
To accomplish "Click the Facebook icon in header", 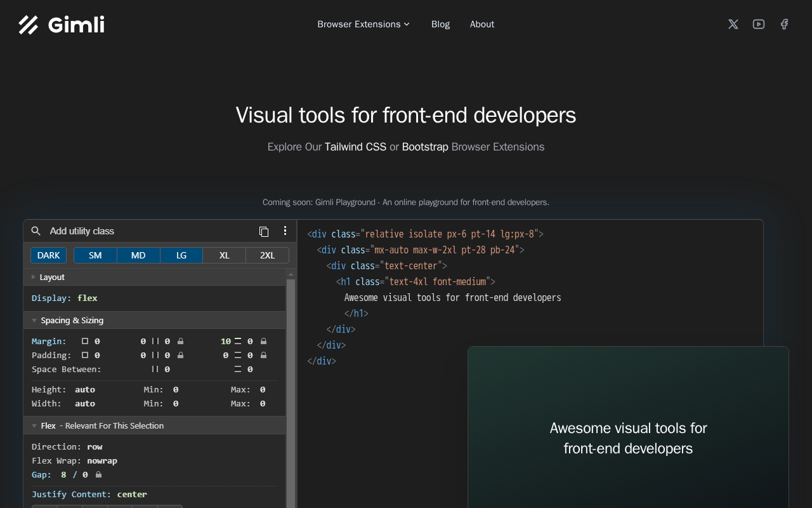I will [x=784, y=24].
